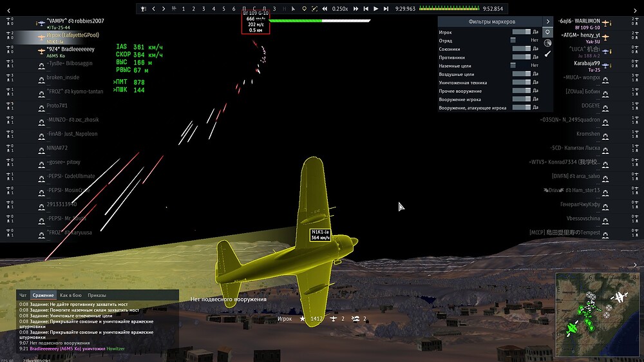Click the N1K1-Ja aircraft label
Image resolution: width=644 pixels, height=362 pixels.
pyautogui.click(x=320, y=234)
